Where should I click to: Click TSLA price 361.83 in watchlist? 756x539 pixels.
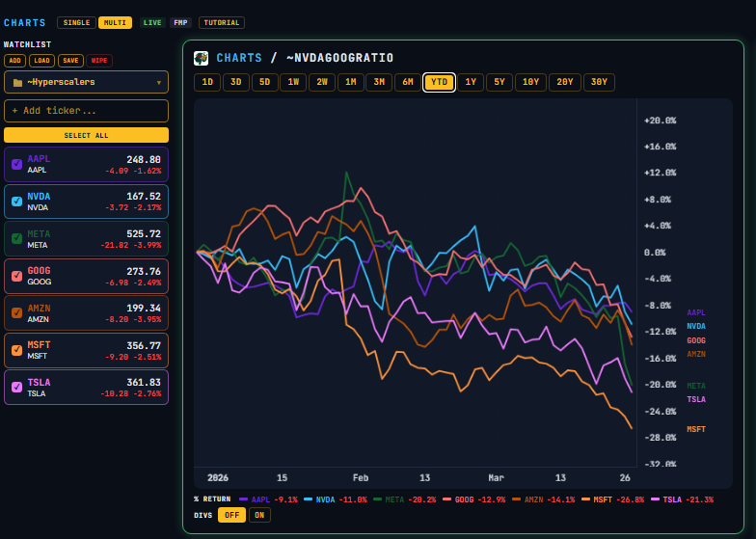[144, 382]
